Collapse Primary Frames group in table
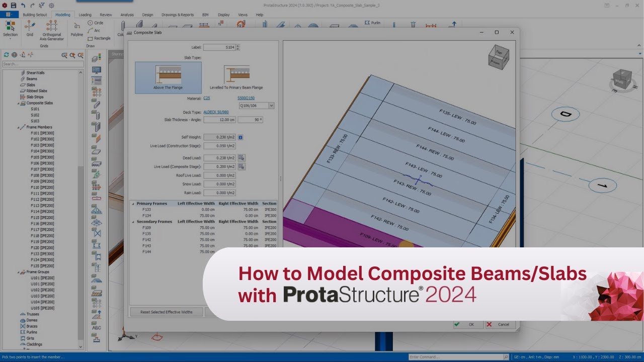 133,204
